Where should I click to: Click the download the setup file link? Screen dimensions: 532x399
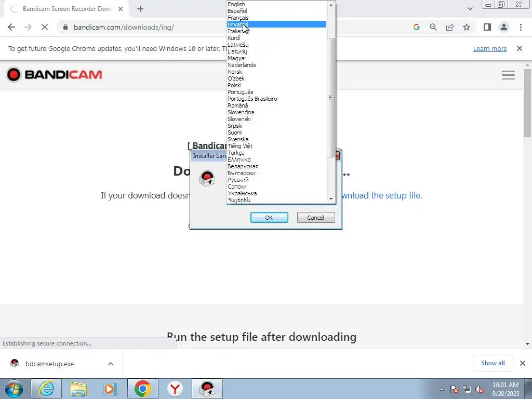(x=381, y=195)
